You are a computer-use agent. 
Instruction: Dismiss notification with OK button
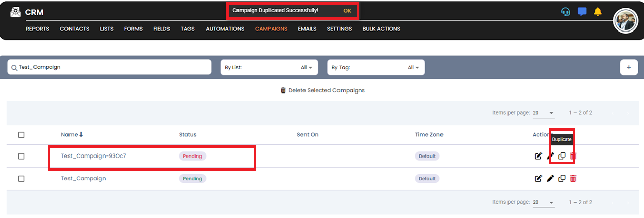point(347,11)
